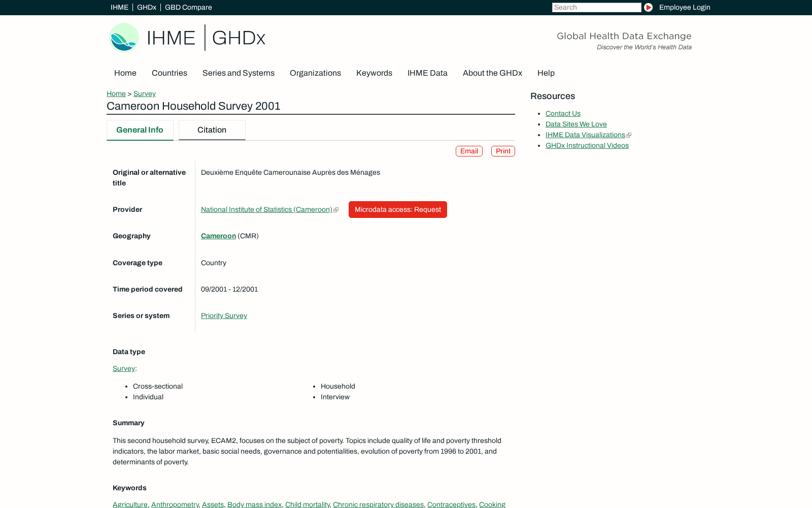
Task: Click the Interview list item
Action: (x=335, y=397)
